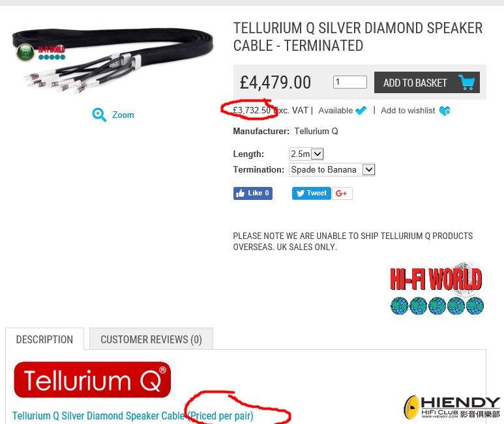The image size is (504, 424).
Task: Click the Google Plus share icon
Action: pyautogui.click(x=342, y=193)
